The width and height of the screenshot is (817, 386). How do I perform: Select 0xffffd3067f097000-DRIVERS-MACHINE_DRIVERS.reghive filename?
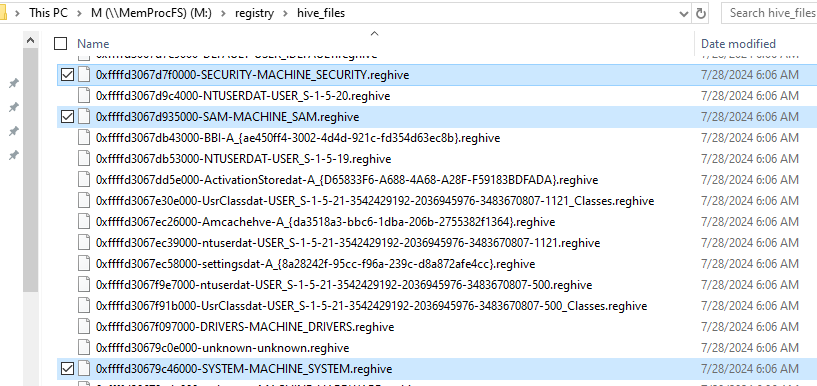[x=245, y=327]
